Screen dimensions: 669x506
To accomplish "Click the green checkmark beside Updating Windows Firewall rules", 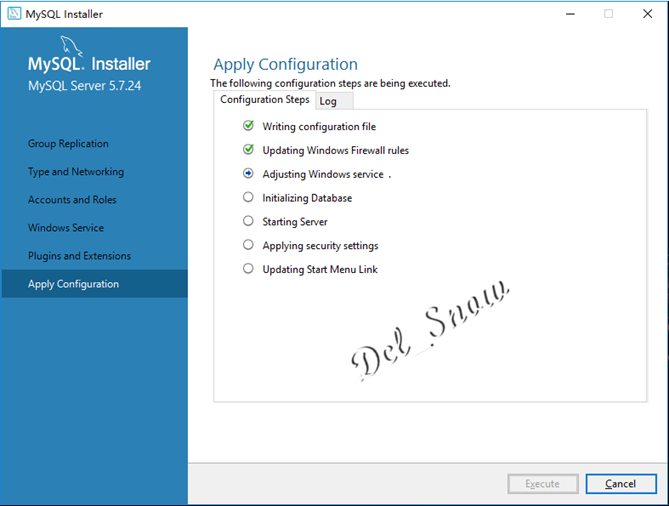I will [248, 149].
